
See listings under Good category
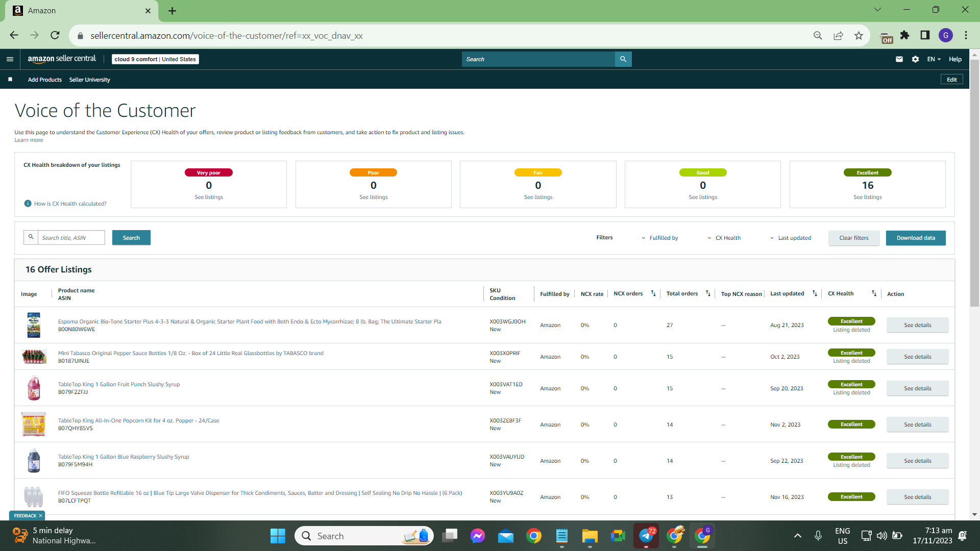[x=703, y=197]
